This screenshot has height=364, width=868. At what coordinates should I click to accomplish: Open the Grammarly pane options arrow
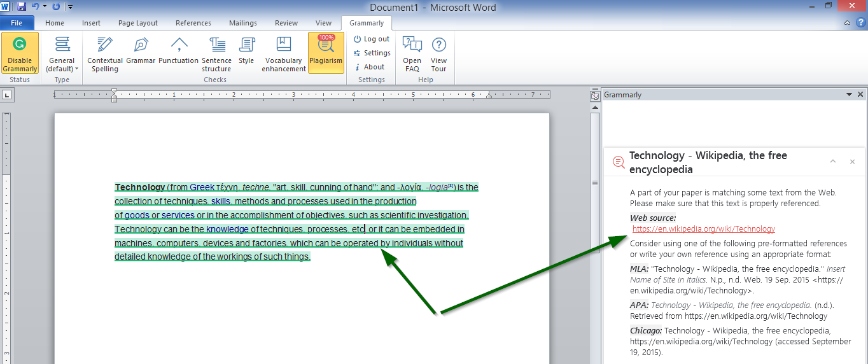(x=848, y=94)
